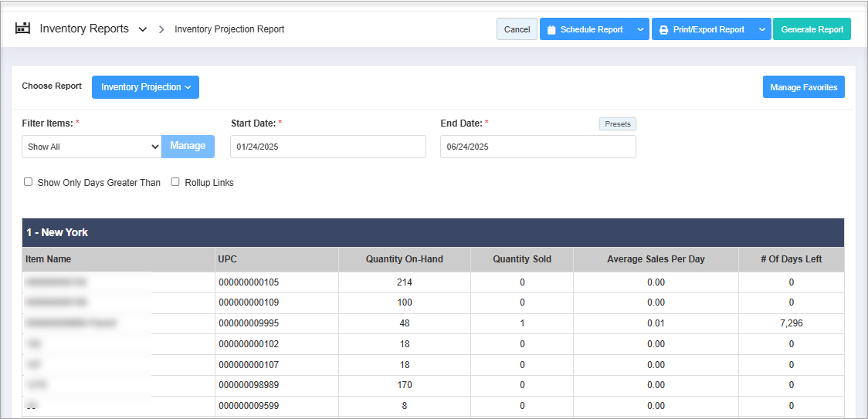Click the Start Date input field

click(327, 147)
